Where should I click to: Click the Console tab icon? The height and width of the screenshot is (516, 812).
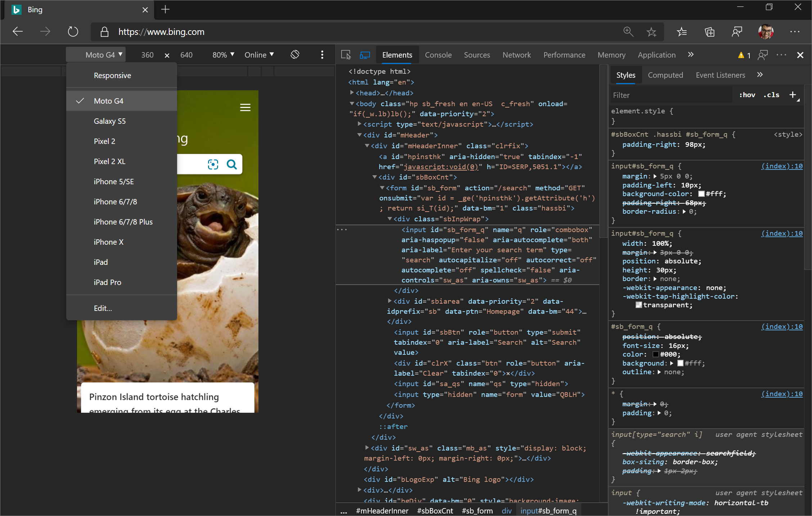pos(438,54)
